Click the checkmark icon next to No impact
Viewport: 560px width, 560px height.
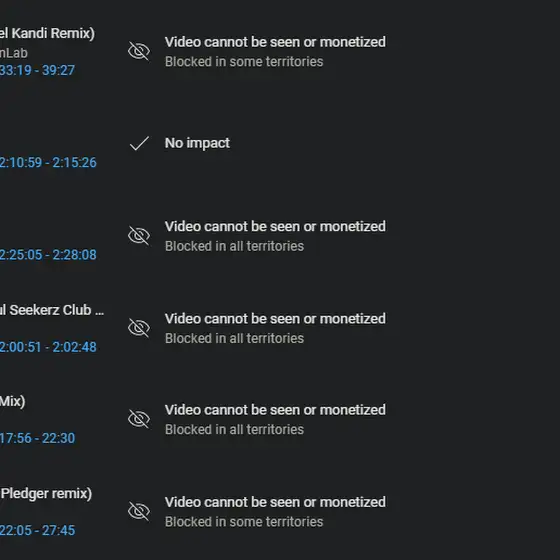[x=139, y=143]
